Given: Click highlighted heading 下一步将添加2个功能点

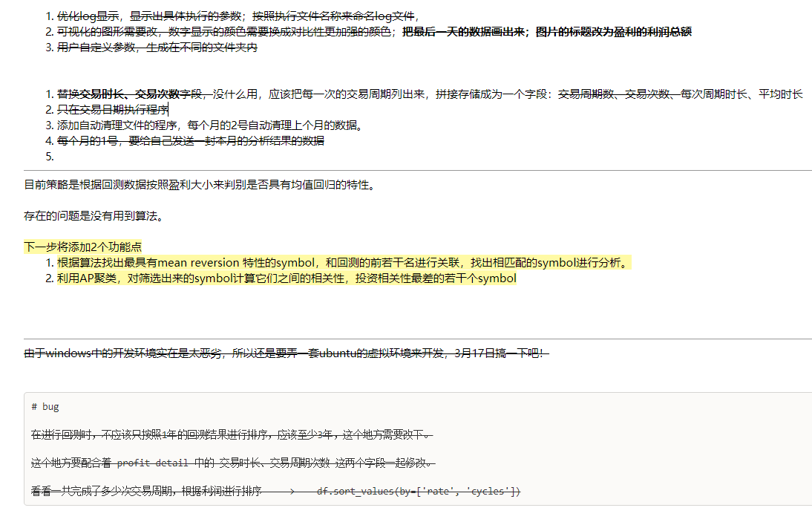Looking at the screenshot, I should [82, 247].
